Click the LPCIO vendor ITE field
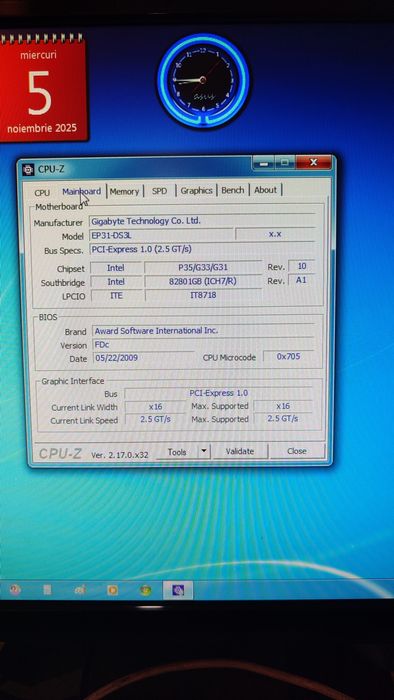 (x=116, y=296)
